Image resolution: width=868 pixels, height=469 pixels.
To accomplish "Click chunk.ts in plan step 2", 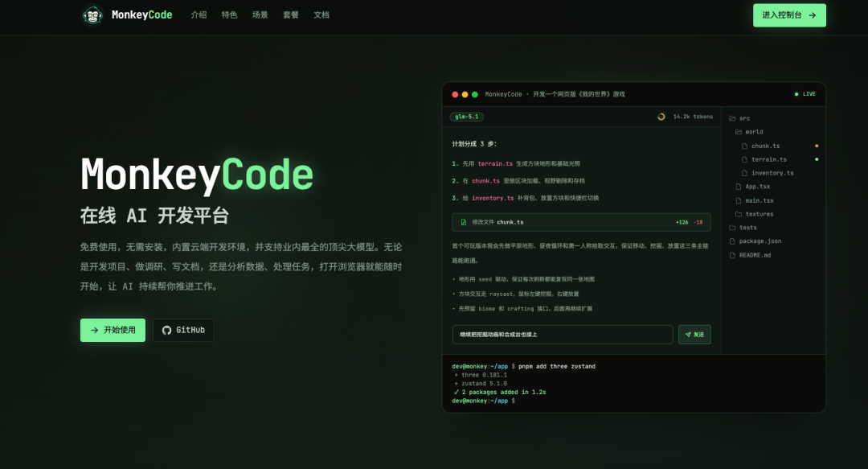I will [485, 181].
